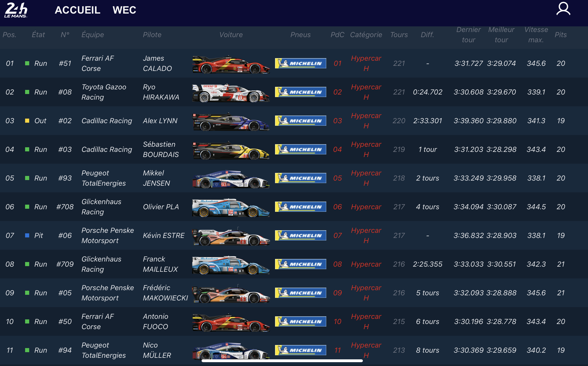This screenshot has height=366, width=588.
Task: Sort by the Pilote column header
Action: click(x=152, y=35)
